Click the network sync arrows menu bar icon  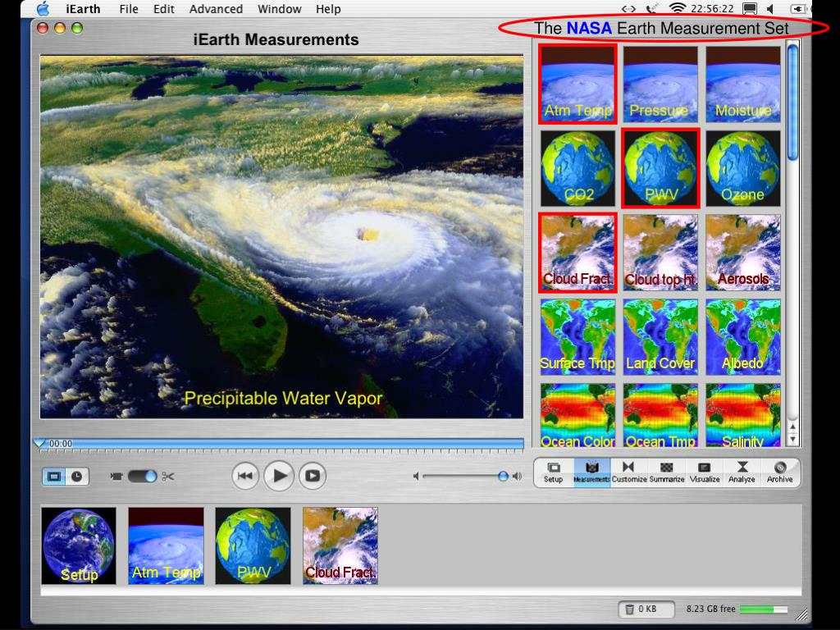(x=628, y=8)
